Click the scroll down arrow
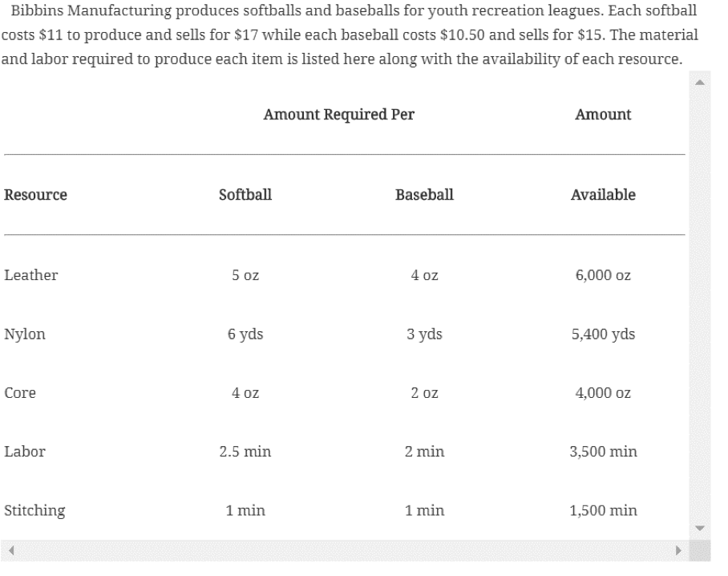 pos(699,529)
